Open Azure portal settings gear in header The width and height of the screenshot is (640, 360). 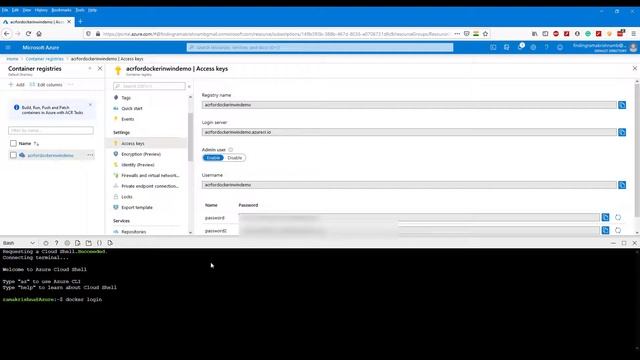coord(533,48)
